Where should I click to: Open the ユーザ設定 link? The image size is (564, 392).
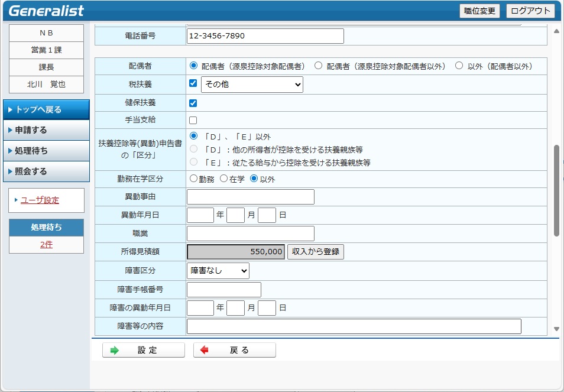point(40,200)
